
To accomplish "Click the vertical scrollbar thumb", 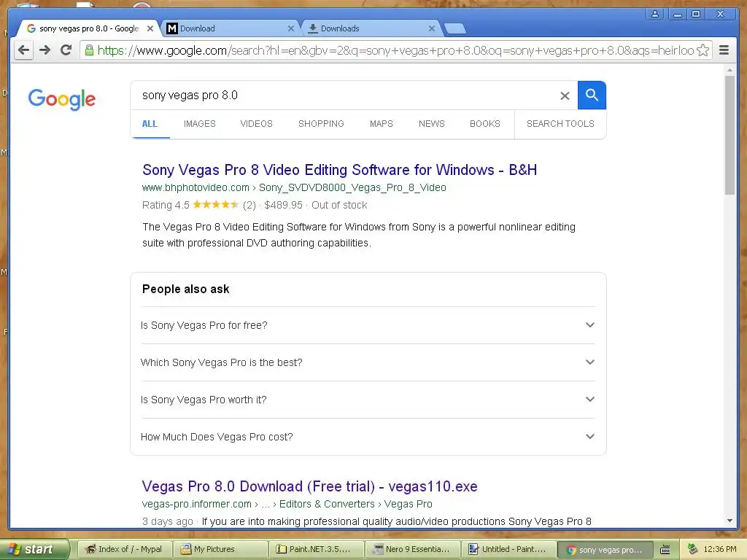I will point(729,135).
